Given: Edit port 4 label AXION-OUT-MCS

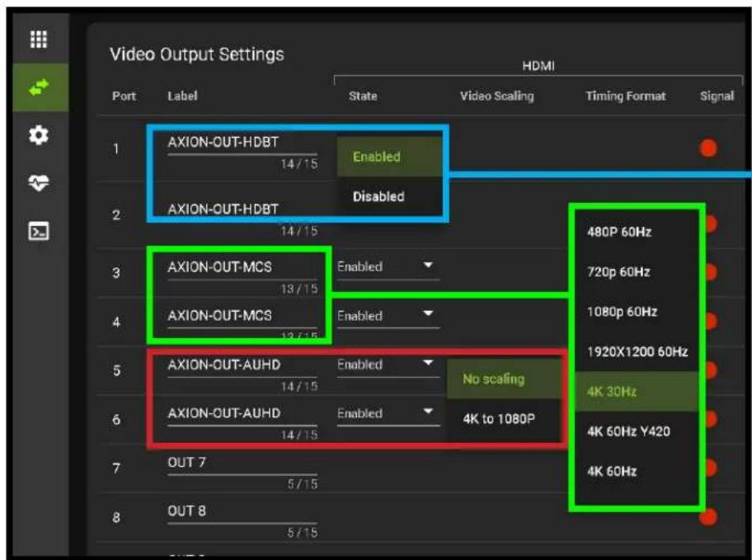Looking at the screenshot, I should click(242, 316).
